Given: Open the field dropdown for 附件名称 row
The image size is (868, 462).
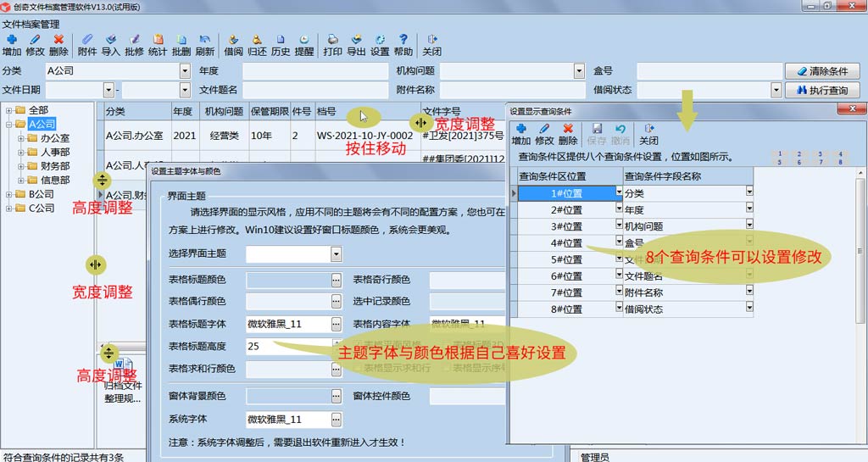Looking at the screenshot, I should tap(749, 290).
